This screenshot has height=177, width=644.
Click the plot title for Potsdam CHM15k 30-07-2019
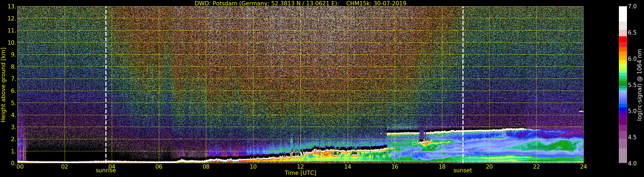(x=300, y=3)
